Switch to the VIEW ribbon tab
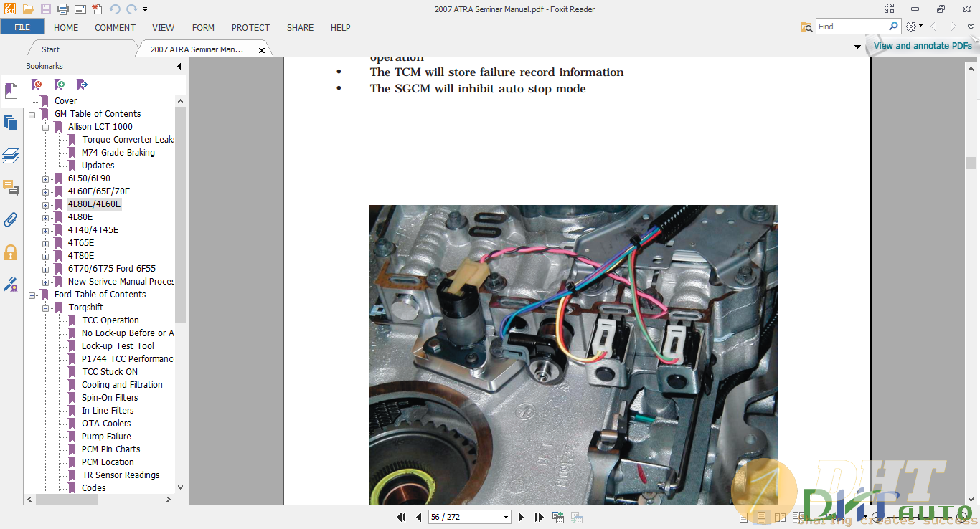The width and height of the screenshot is (980, 529). (x=163, y=27)
